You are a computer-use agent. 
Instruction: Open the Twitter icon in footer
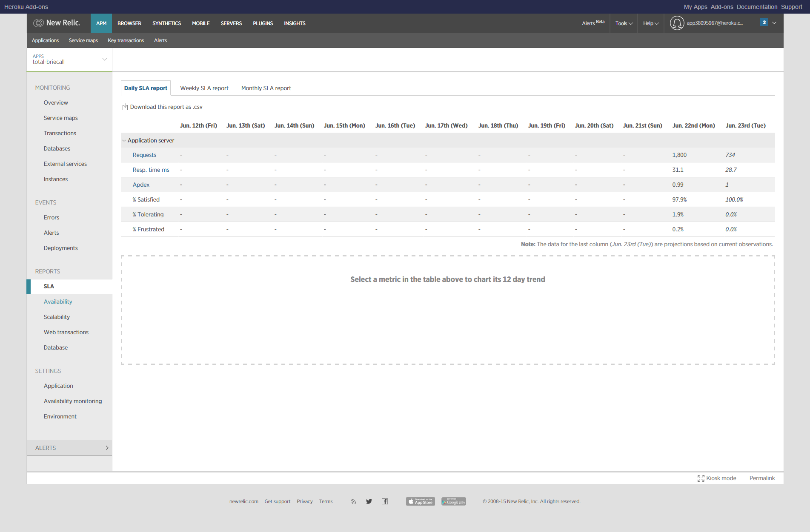pyautogui.click(x=369, y=501)
